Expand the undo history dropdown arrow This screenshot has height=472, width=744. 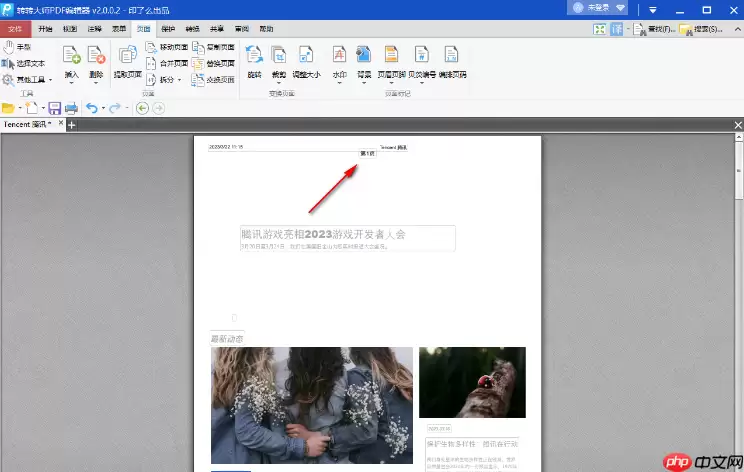coord(103,108)
